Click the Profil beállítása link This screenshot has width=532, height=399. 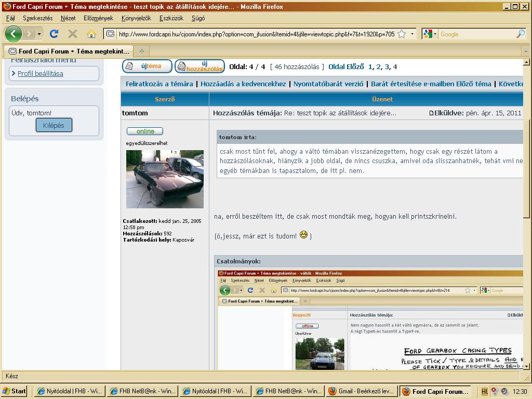coord(40,73)
